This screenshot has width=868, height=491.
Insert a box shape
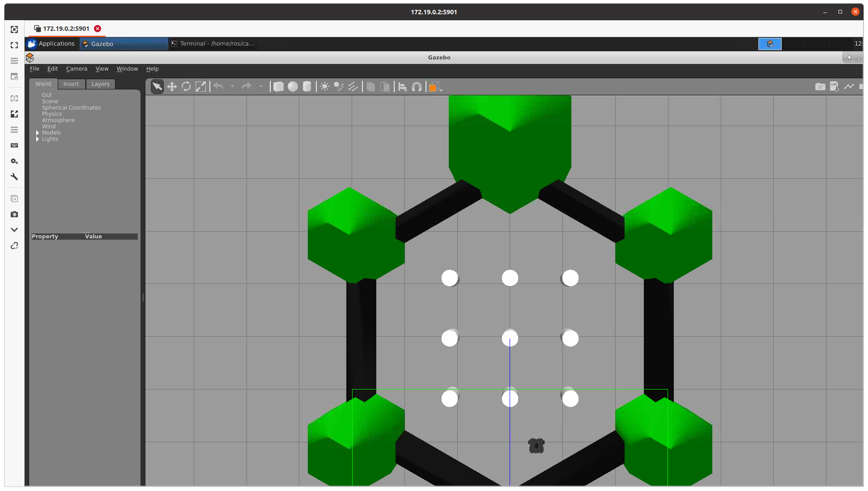pos(278,86)
